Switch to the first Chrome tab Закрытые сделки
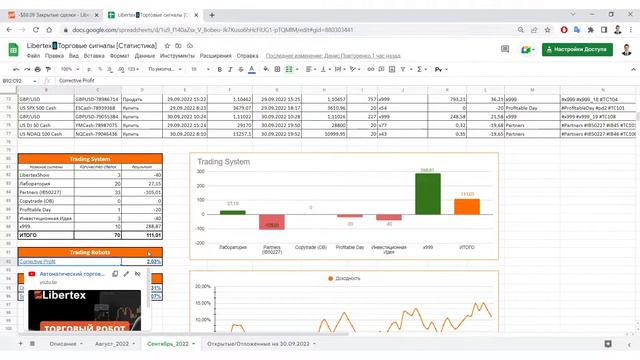The height and width of the screenshot is (360, 640). pyautogui.click(x=53, y=15)
